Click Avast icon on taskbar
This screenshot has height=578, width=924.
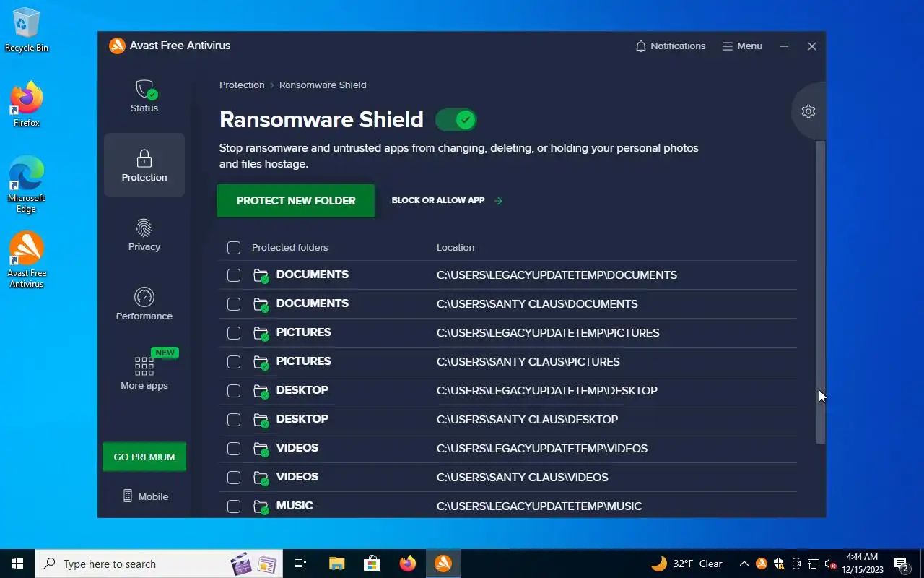[x=443, y=564]
